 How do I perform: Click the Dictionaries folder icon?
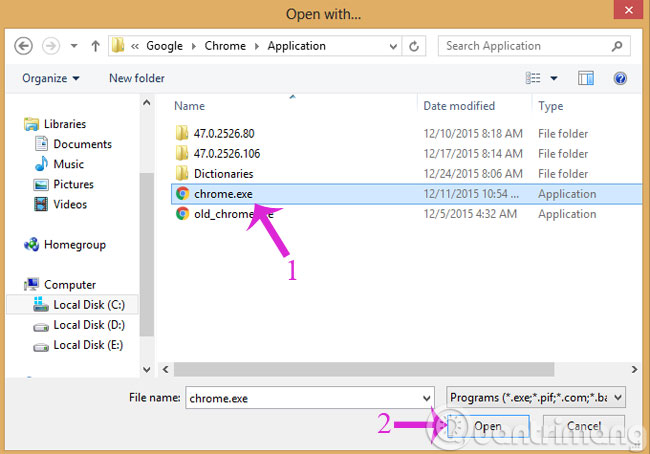pos(182,173)
